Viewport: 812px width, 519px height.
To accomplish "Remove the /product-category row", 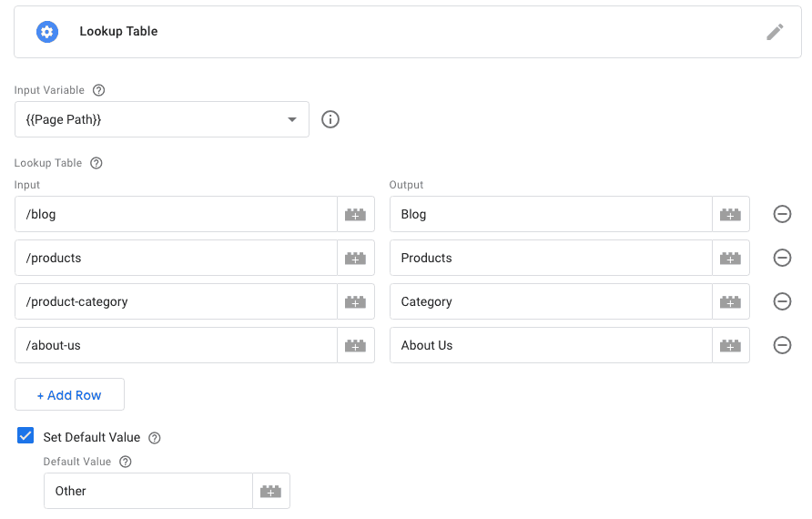I will tap(782, 301).
